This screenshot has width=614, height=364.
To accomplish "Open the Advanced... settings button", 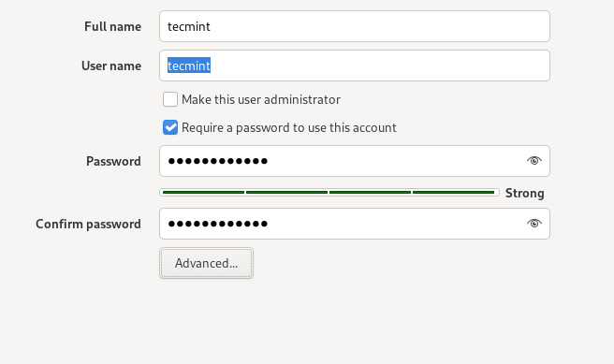I will pos(206,263).
